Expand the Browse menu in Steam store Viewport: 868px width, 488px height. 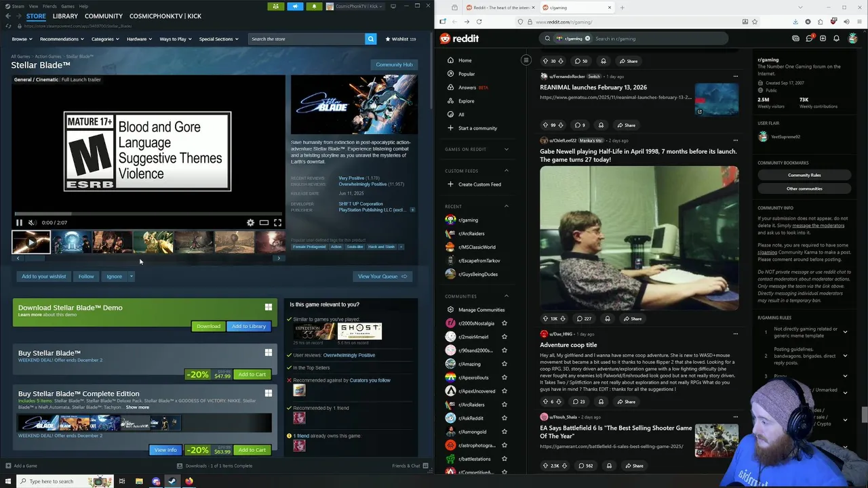[22, 39]
